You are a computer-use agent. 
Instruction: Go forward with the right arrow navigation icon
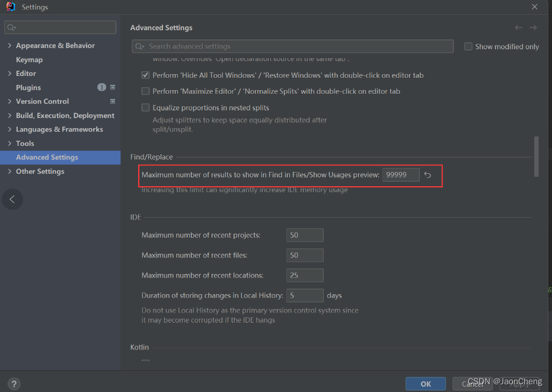pyautogui.click(x=534, y=27)
